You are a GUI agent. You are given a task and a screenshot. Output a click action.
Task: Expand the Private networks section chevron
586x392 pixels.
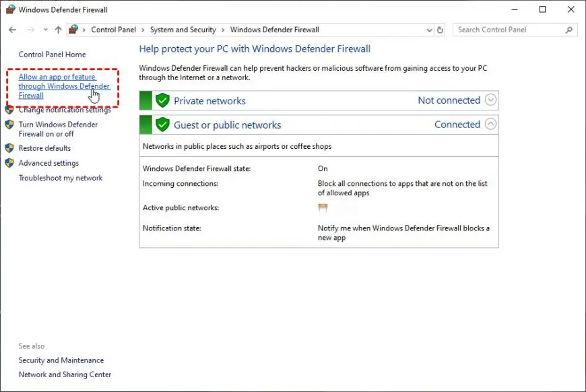tap(490, 100)
